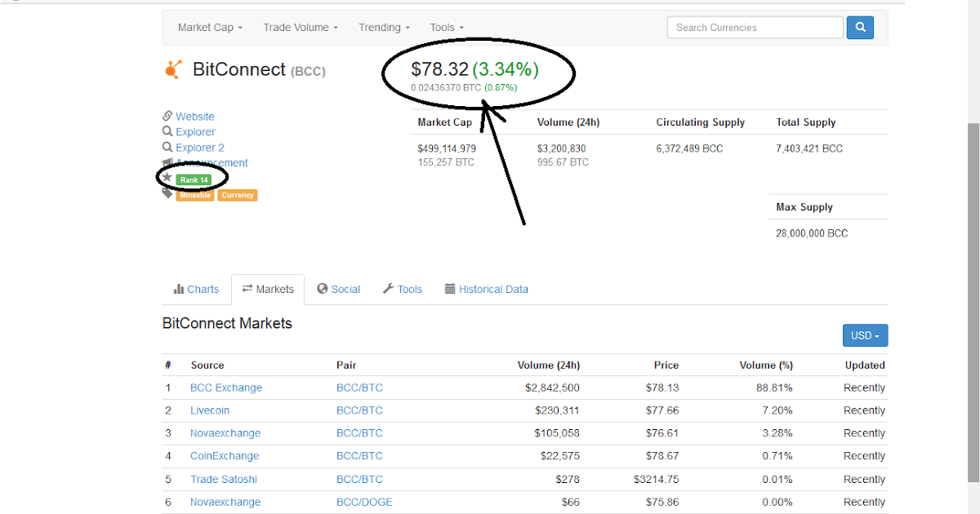Click the orange Mineable tag

tap(194, 195)
